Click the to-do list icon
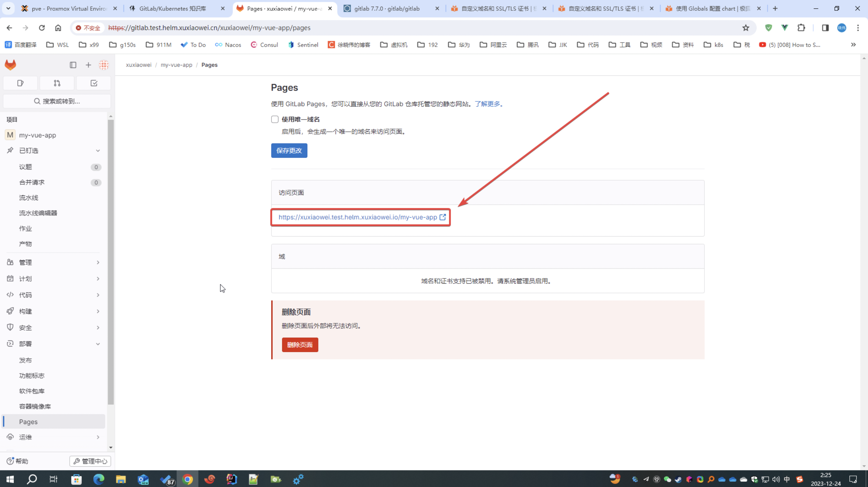 94,83
